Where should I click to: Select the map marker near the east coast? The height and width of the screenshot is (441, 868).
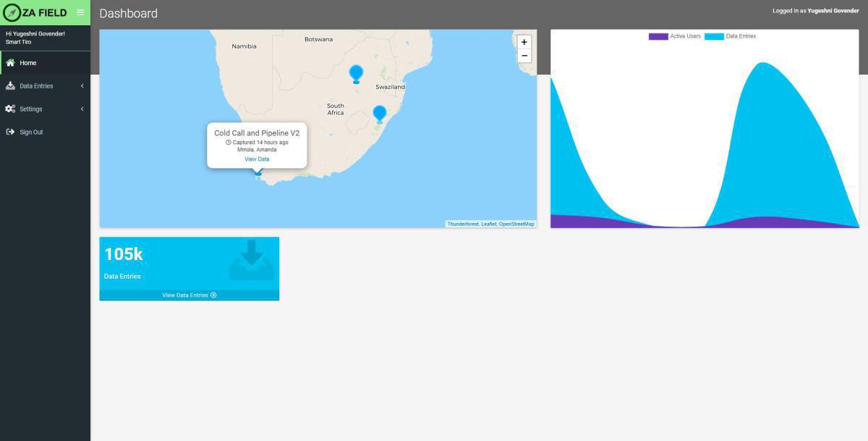click(379, 113)
